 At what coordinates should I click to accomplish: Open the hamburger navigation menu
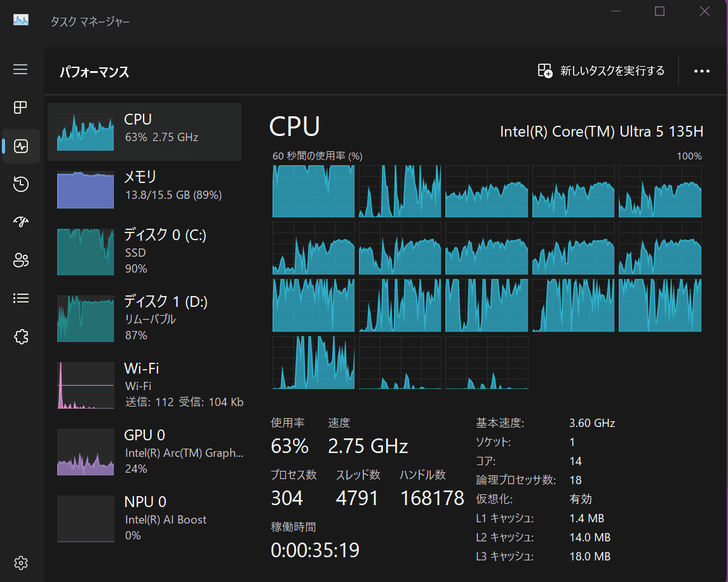(20, 69)
